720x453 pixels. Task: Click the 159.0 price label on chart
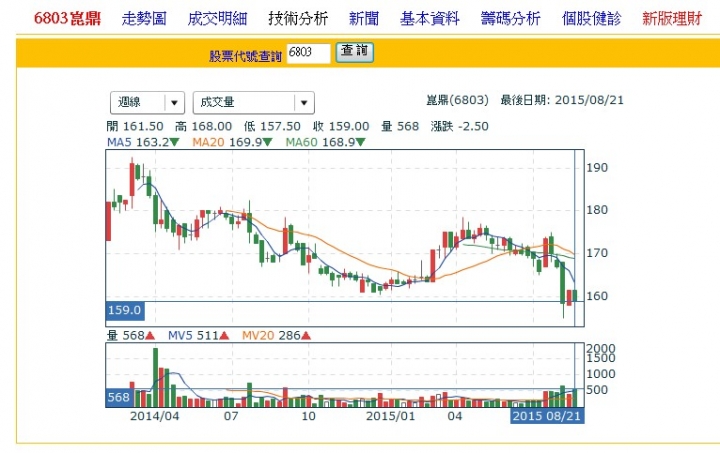coord(125,311)
